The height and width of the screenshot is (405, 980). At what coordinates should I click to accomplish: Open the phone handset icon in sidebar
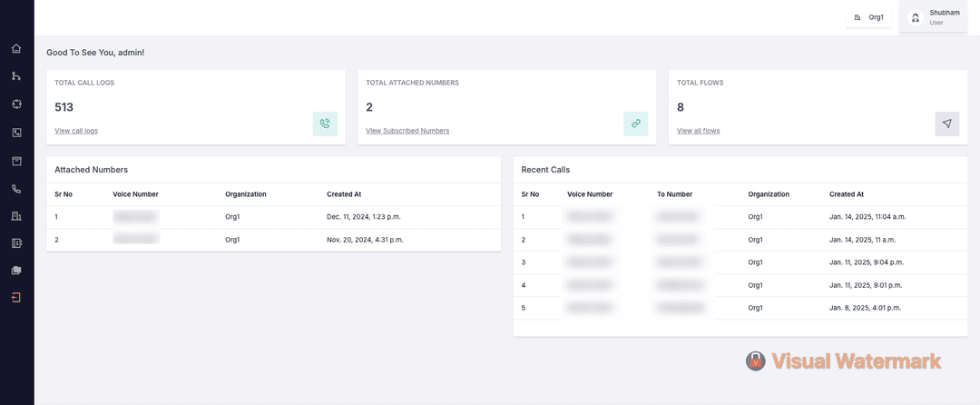[17, 189]
